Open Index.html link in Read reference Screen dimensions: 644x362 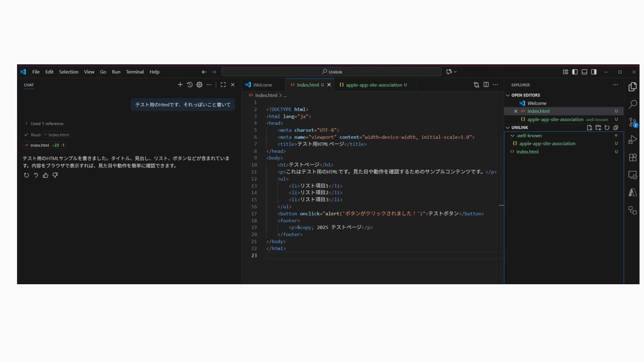(x=56, y=135)
